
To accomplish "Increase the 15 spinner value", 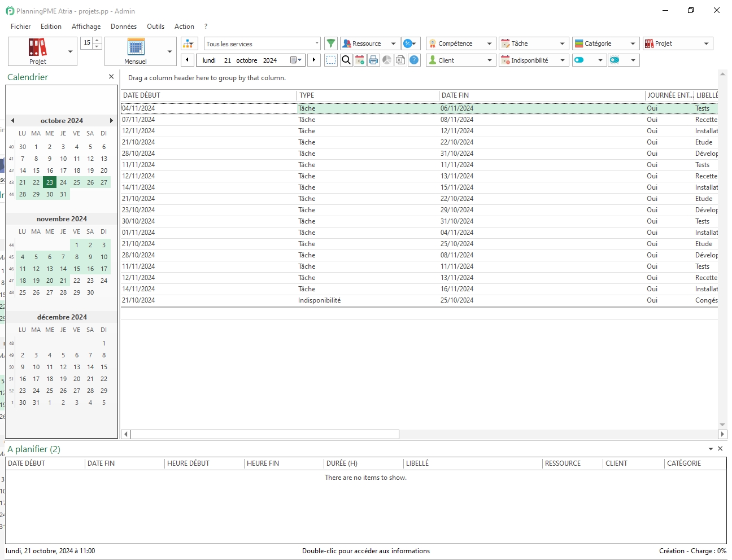I will coord(97,40).
